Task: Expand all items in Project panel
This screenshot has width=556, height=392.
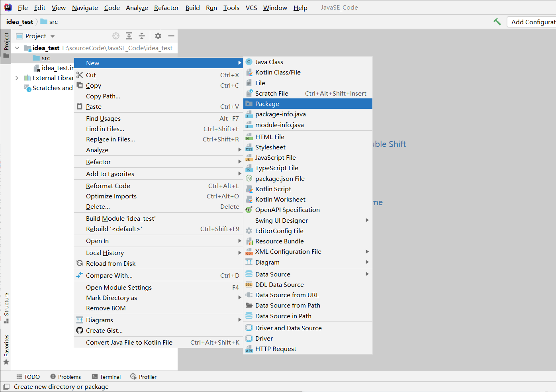Action: (129, 36)
